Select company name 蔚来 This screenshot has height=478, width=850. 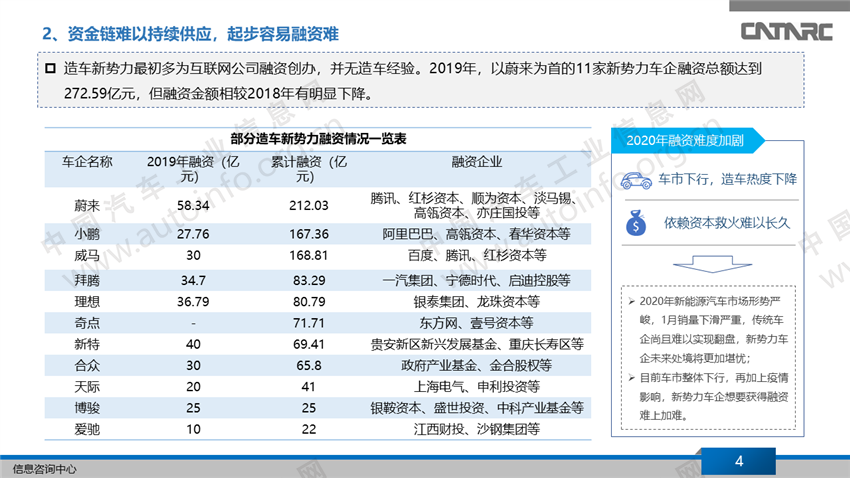point(87,205)
